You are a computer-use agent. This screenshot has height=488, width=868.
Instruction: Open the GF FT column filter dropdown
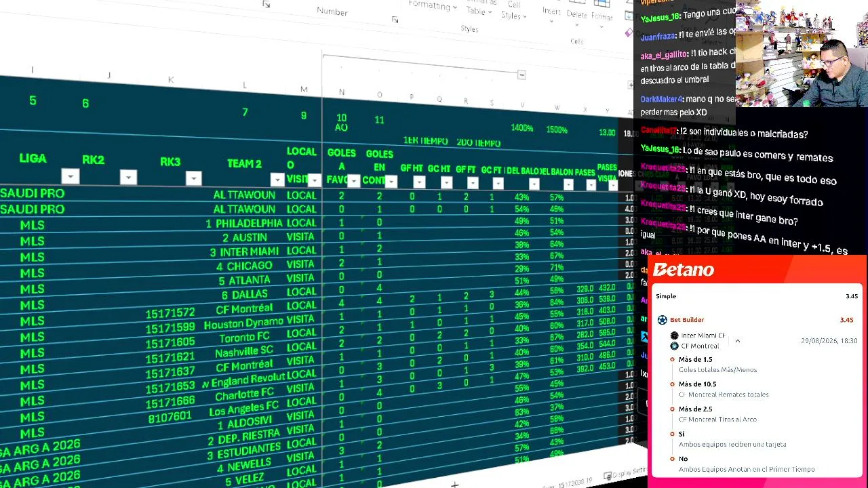pyautogui.click(x=473, y=183)
